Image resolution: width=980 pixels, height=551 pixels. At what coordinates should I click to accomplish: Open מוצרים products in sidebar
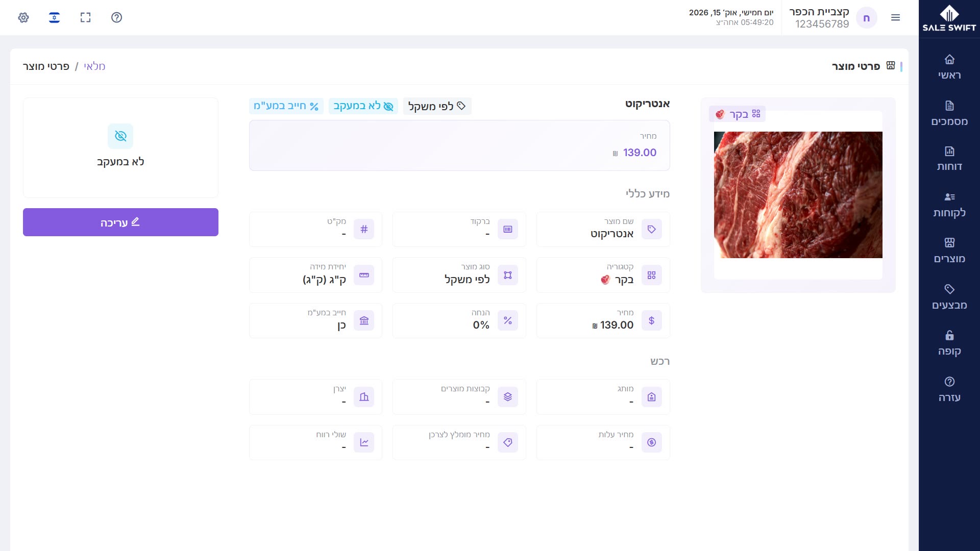949,251
